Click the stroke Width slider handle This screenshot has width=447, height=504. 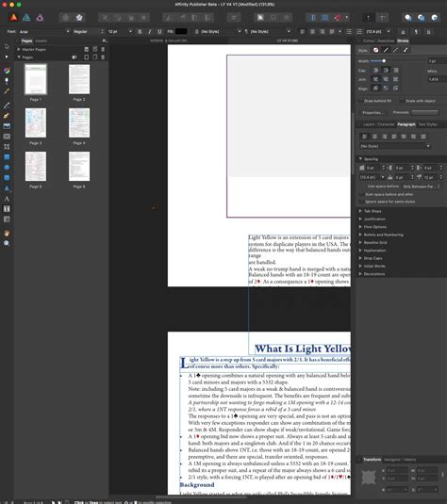[384, 60]
